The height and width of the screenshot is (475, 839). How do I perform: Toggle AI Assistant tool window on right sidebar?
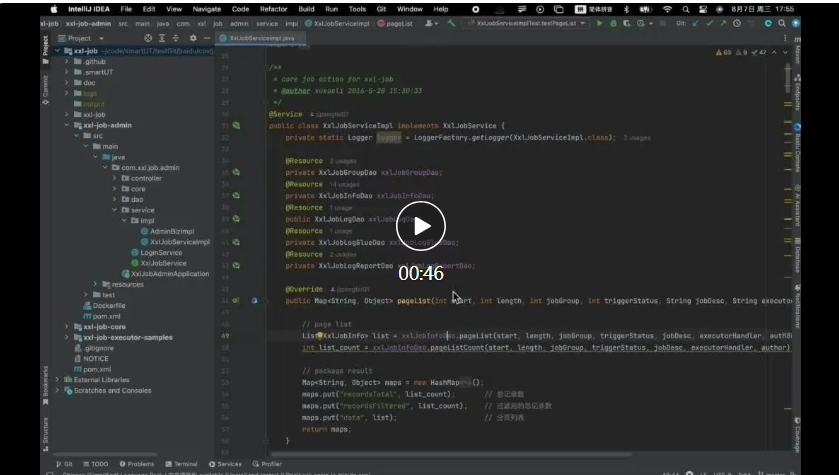[797, 205]
